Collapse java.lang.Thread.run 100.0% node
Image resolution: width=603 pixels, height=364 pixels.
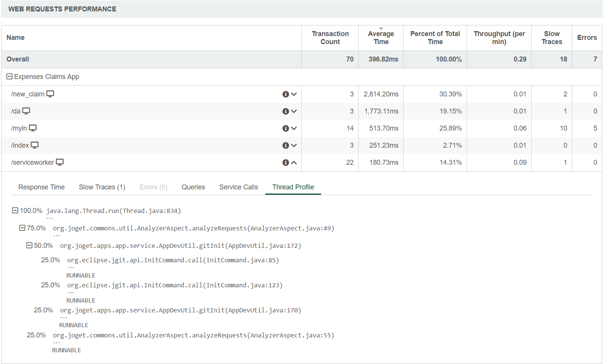(x=15, y=210)
